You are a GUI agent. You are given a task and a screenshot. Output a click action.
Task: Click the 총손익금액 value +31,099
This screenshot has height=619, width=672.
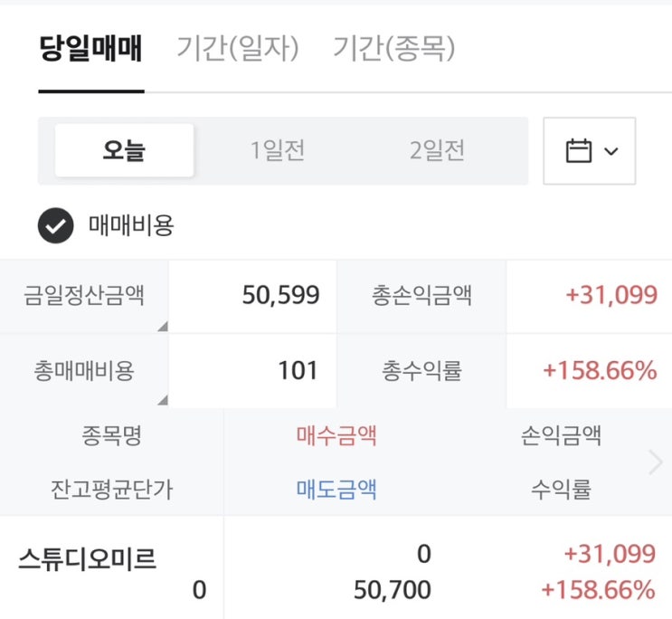(x=611, y=295)
